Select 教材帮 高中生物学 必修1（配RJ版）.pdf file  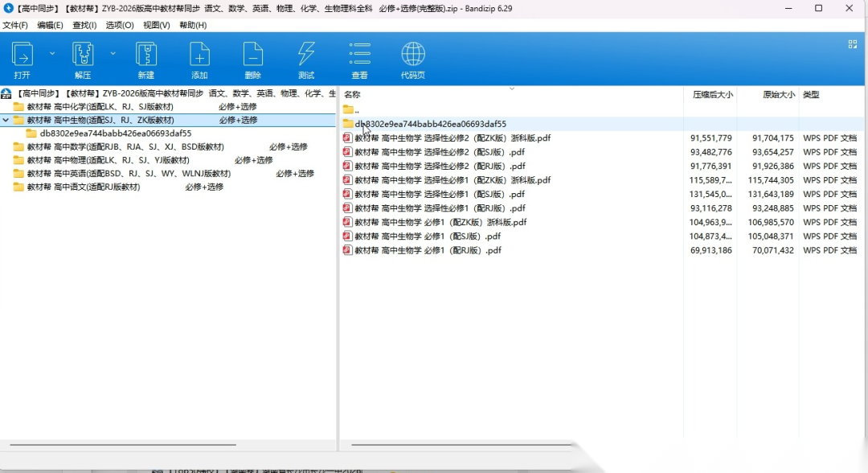428,250
